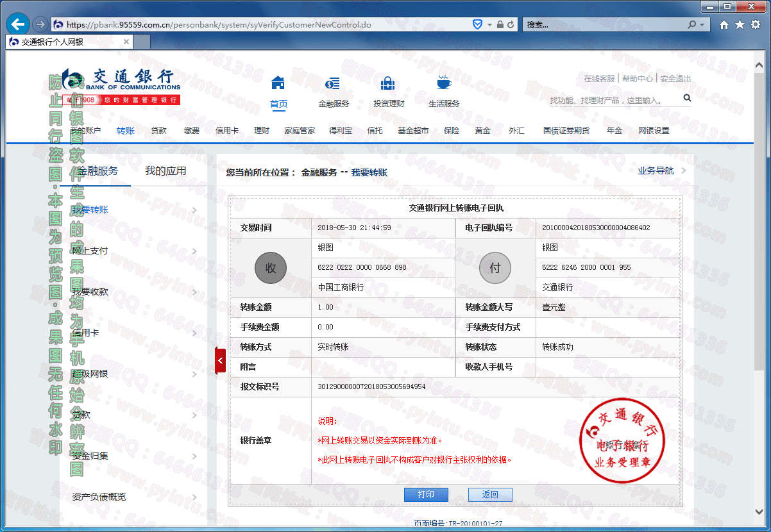This screenshot has width=771, height=532.
Task: Open 国债证券期货 menu item
Action: point(566,131)
